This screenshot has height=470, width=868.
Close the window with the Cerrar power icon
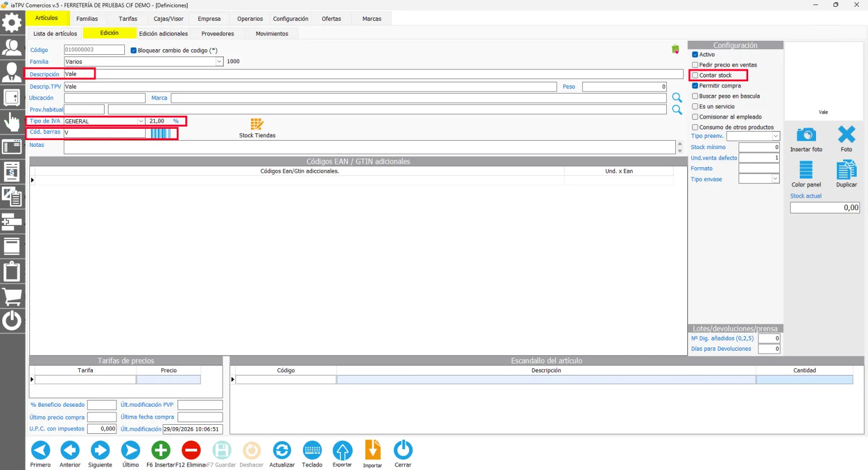tap(403, 450)
